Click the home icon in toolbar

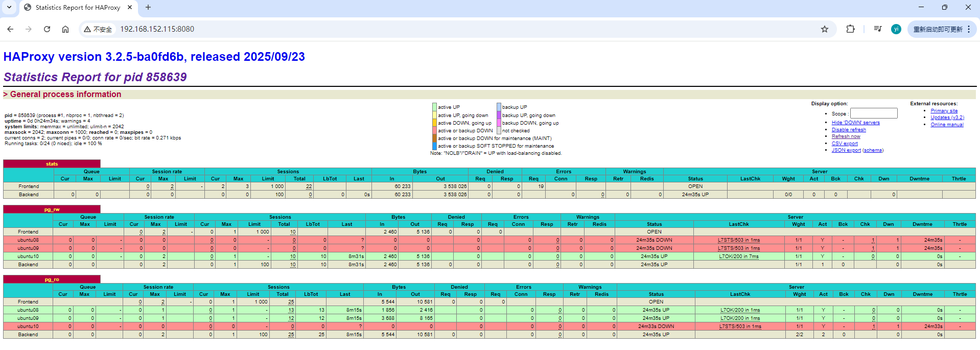[x=65, y=29]
